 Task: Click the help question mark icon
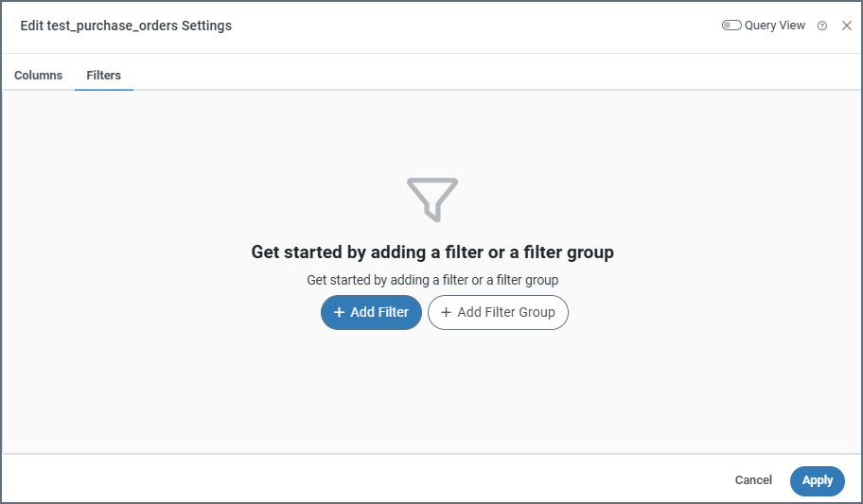click(x=821, y=26)
